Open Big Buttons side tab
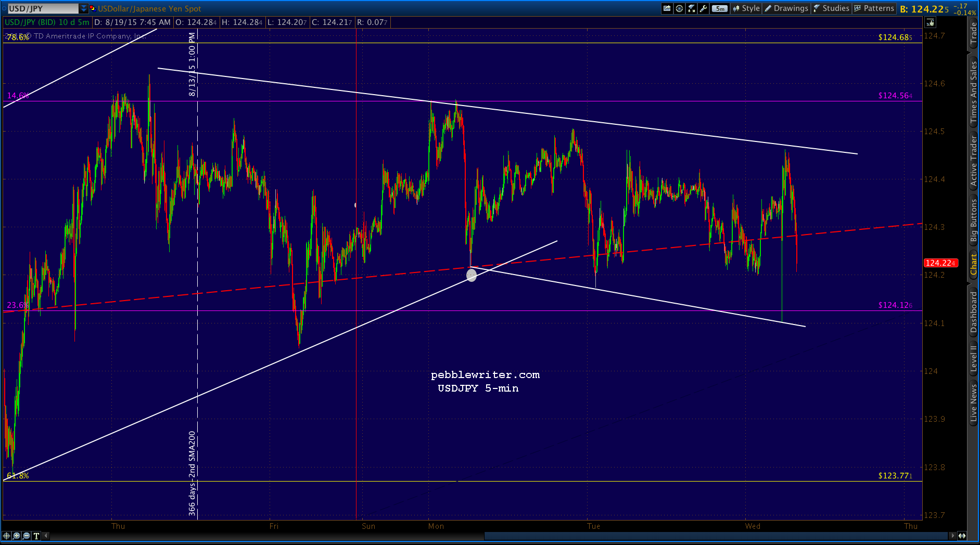The width and height of the screenshot is (980, 545). point(973,221)
